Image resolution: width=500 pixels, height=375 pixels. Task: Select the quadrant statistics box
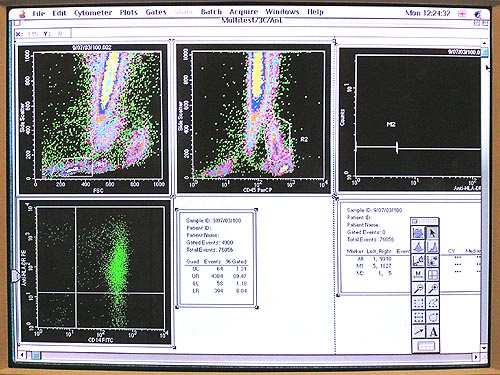pos(217,258)
